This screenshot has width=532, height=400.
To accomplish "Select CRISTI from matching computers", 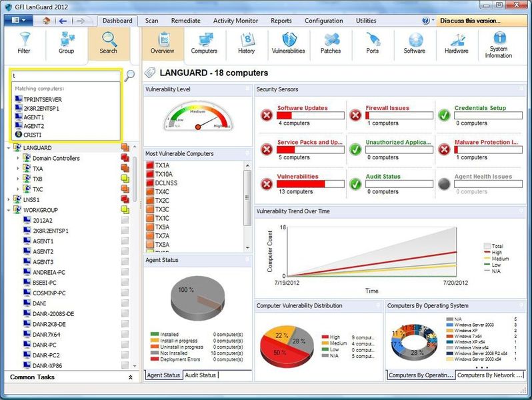I will (x=33, y=135).
